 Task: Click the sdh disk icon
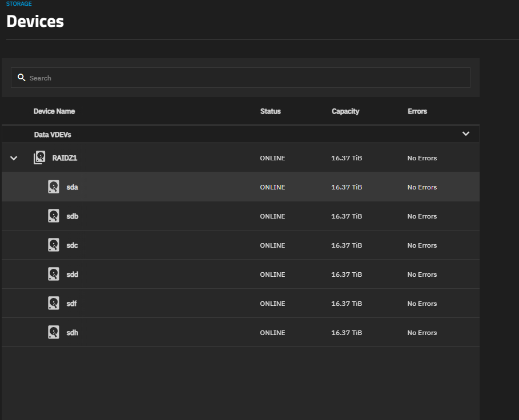coord(54,333)
